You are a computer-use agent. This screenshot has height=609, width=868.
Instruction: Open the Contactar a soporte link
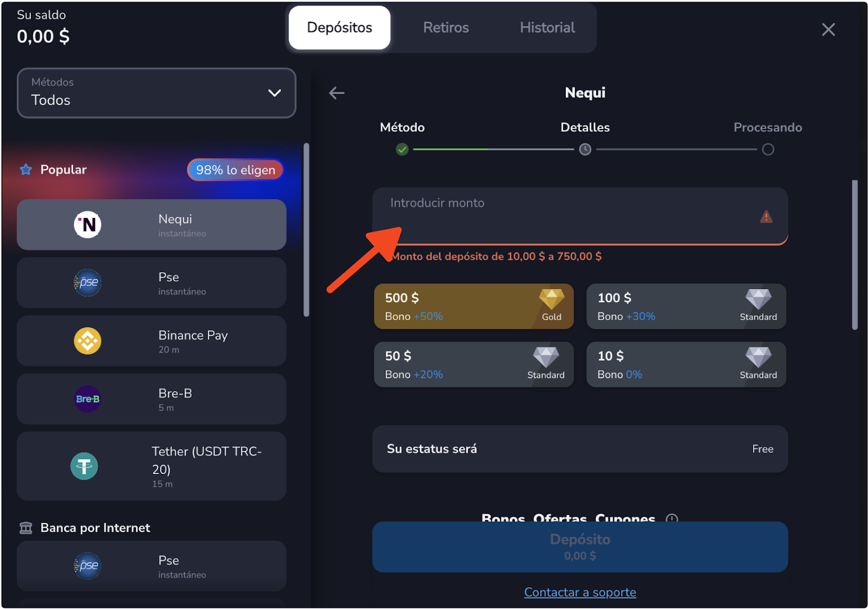coord(579,592)
